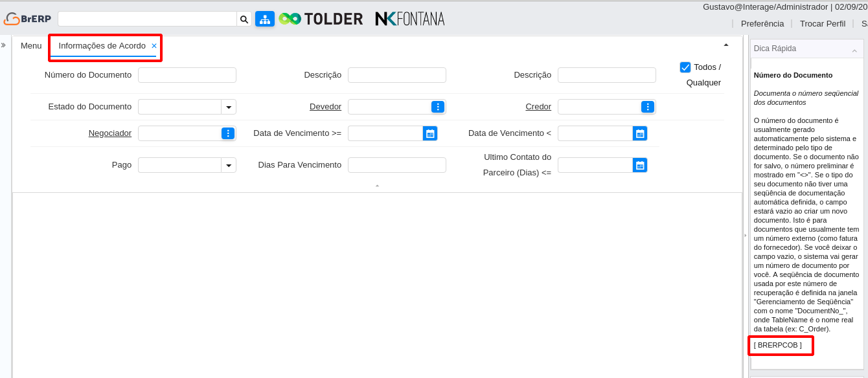868x378 pixels.
Task: Open the Devedor record search dialog
Action: pyautogui.click(x=439, y=106)
